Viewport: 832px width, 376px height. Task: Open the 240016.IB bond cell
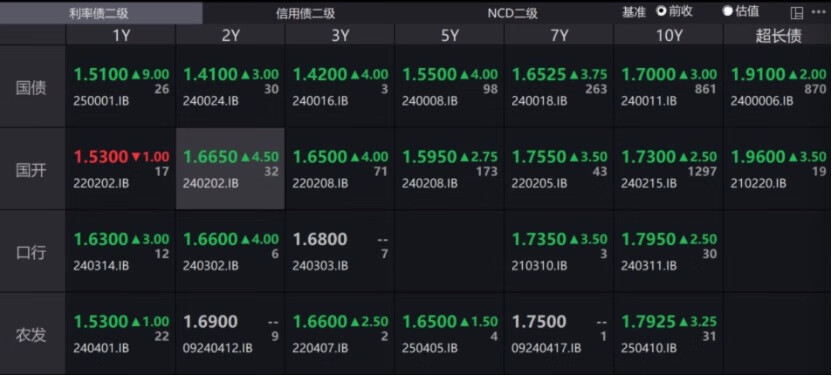[x=340, y=87]
